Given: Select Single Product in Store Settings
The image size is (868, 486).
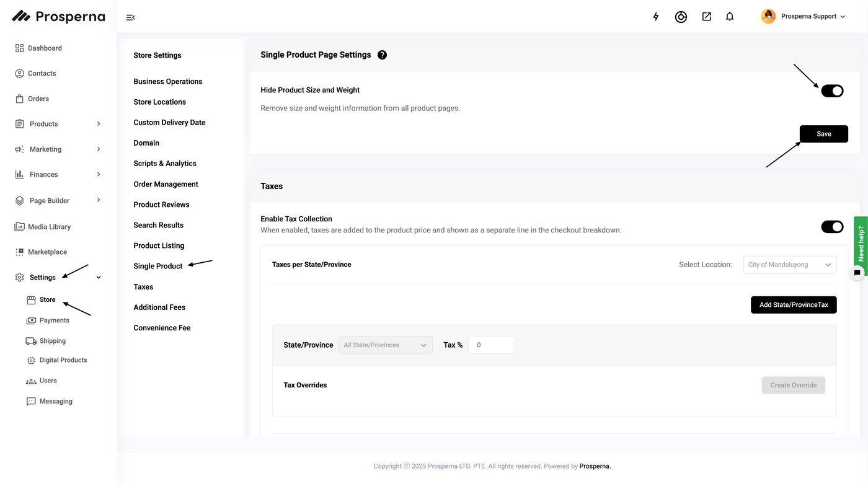Looking at the screenshot, I should 158,266.
